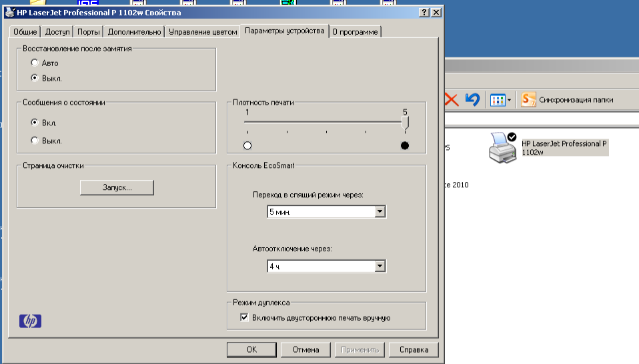Select the HP LaserJet printer icon

point(503,148)
